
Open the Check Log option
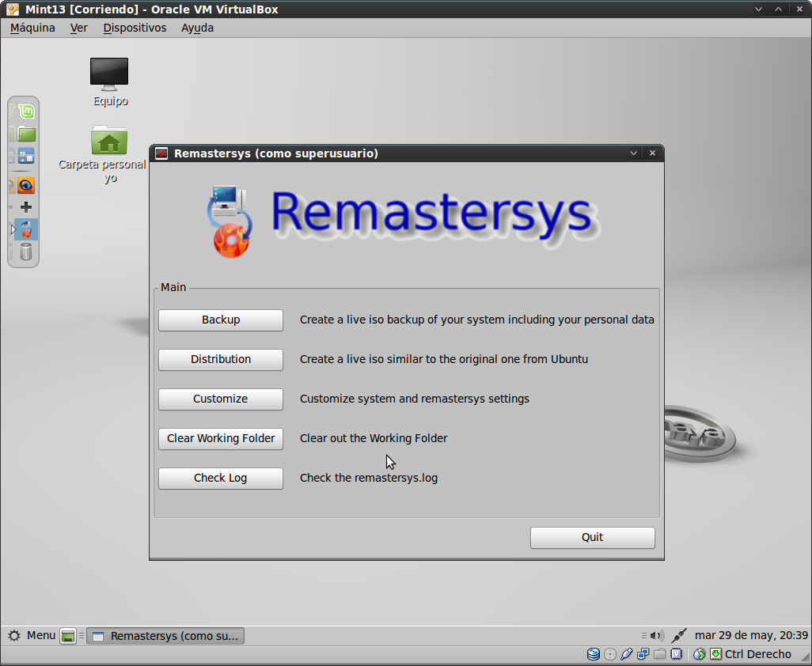(x=221, y=478)
